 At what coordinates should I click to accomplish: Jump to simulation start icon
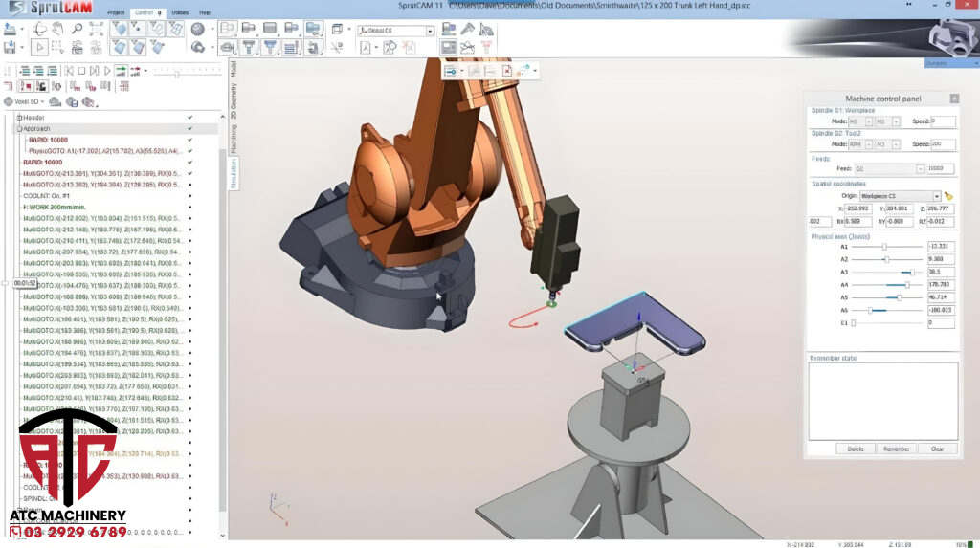point(68,71)
